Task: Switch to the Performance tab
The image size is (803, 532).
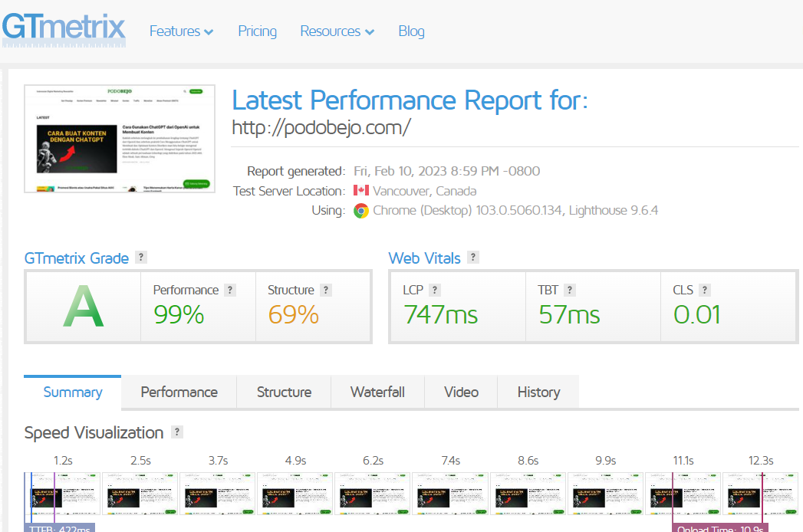Action: pos(179,392)
